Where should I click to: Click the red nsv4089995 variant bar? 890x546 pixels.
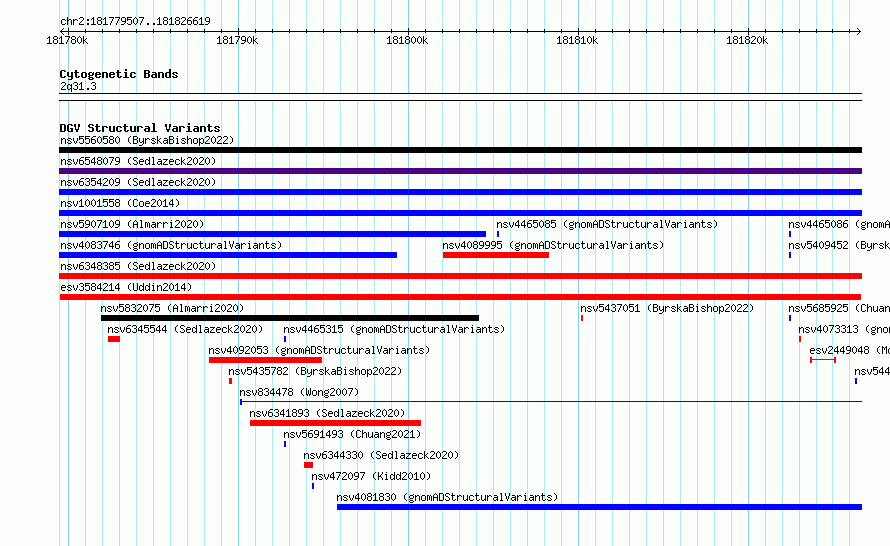click(x=496, y=255)
